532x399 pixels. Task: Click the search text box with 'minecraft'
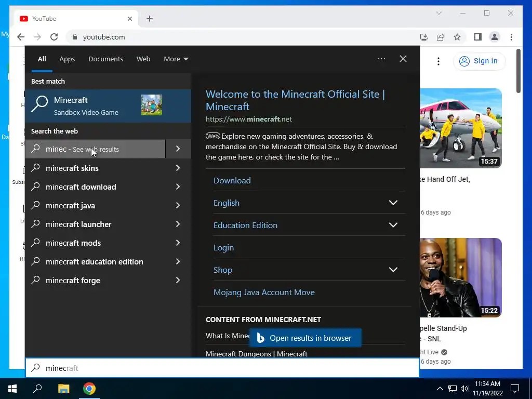(x=222, y=368)
